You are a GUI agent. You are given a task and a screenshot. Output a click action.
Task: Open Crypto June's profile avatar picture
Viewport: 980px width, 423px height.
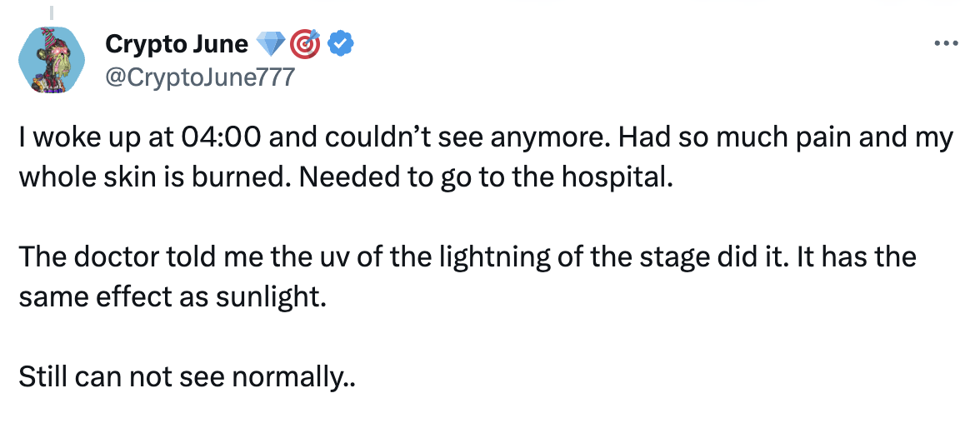coord(51,60)
